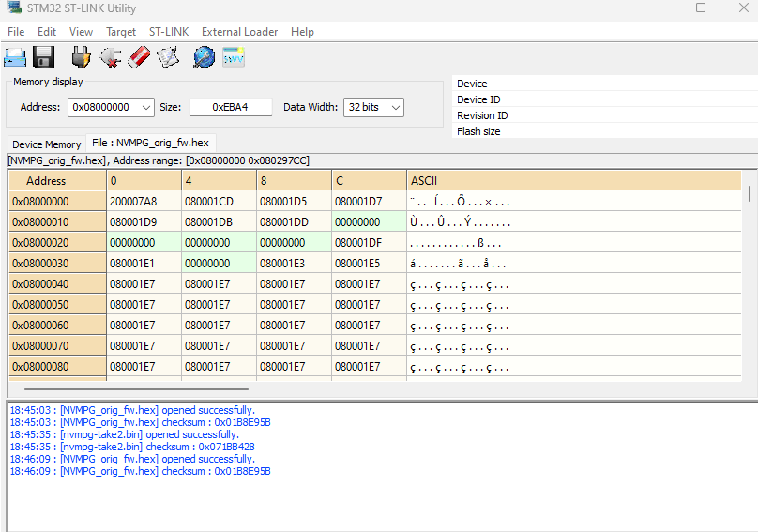Open the Target menu
Image resolution: width=758 pixels, height=532 pixels.
[121, 32]
